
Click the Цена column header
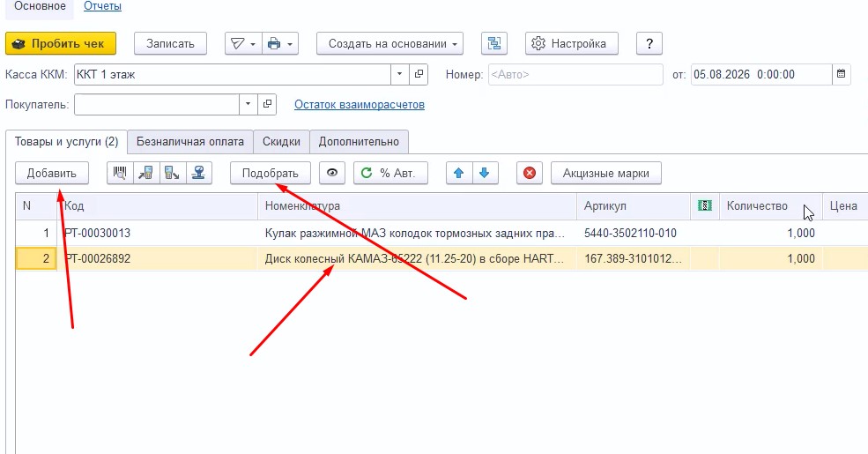(x=845, y=206)
